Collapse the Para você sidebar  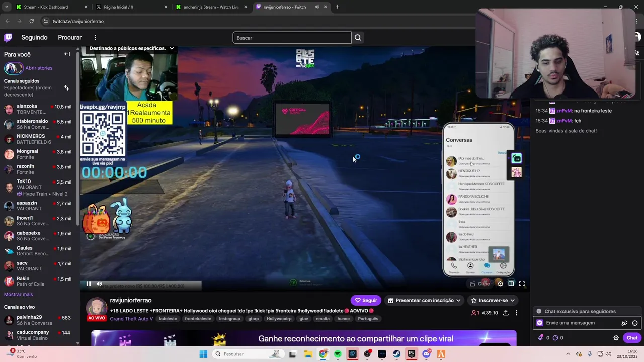pos(67,54)
